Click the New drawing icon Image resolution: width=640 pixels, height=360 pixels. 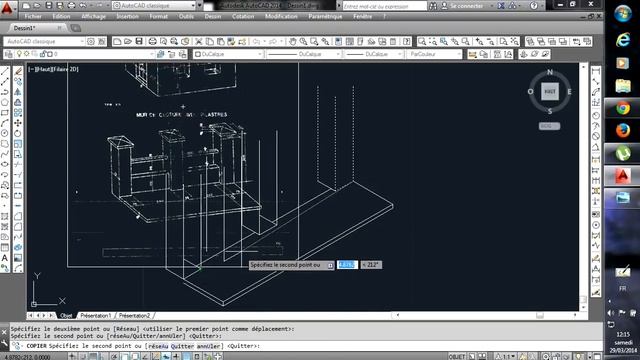coord(117,41)
